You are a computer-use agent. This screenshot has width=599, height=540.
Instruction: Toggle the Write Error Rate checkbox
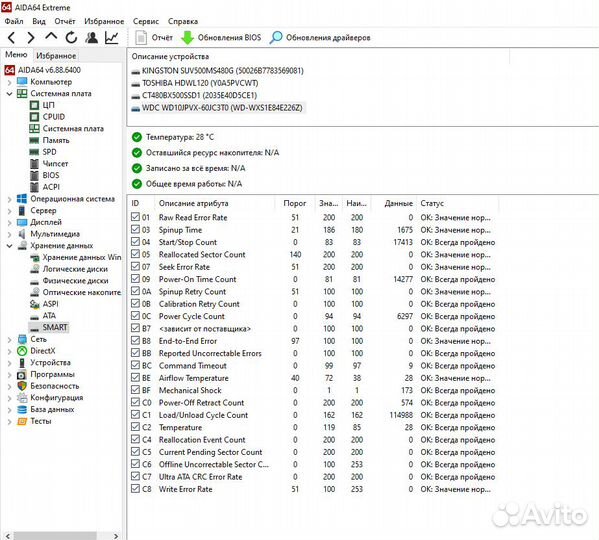pos(135,488)
